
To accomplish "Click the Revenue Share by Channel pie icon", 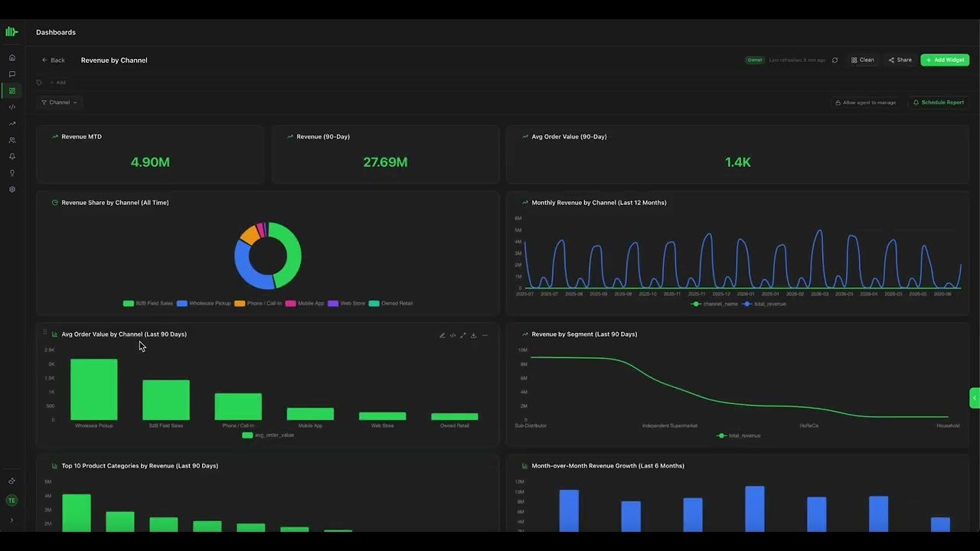I will click(x=55, y=203).
